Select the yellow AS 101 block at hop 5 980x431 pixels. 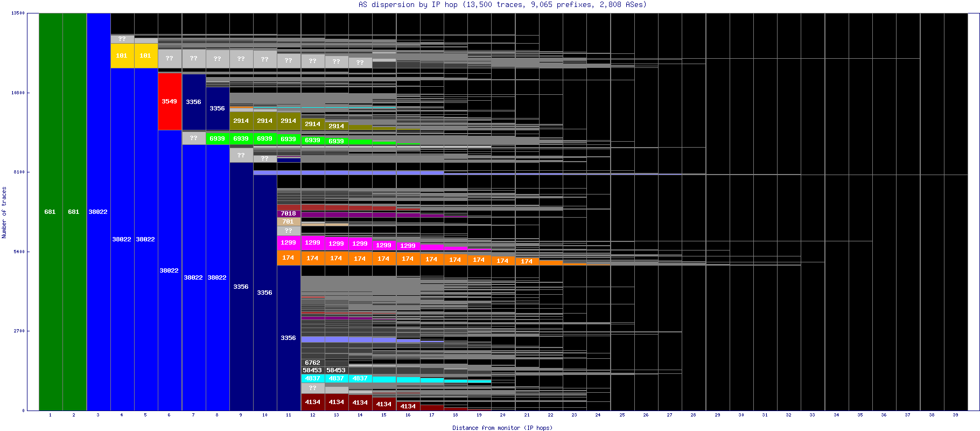click(x=146, y=55)
